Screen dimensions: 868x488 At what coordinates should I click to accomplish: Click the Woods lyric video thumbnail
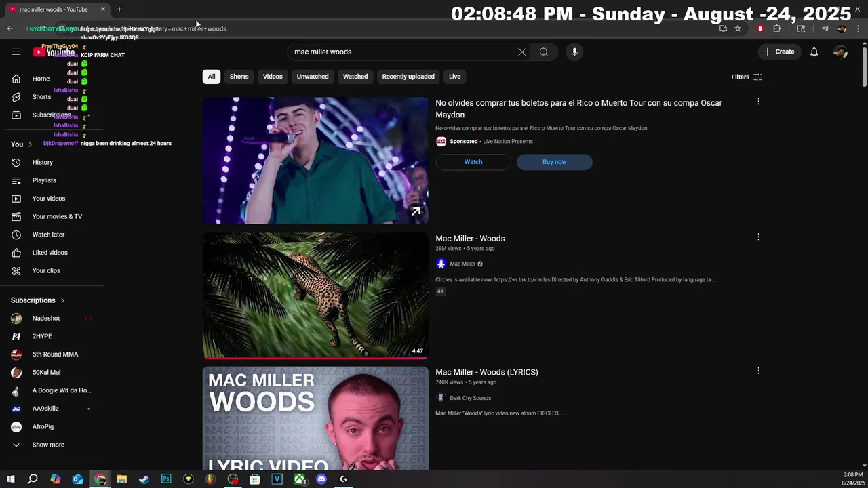tap(315, 418)
